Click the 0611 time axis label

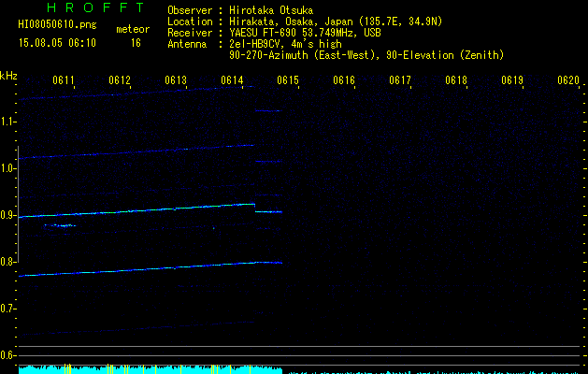(64, 80)
